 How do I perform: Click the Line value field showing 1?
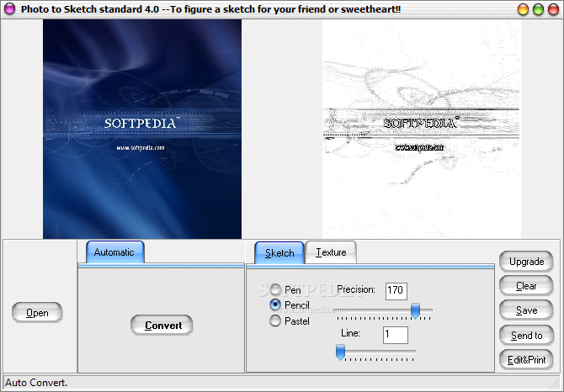pyautogui.click(x=396, y=335)
